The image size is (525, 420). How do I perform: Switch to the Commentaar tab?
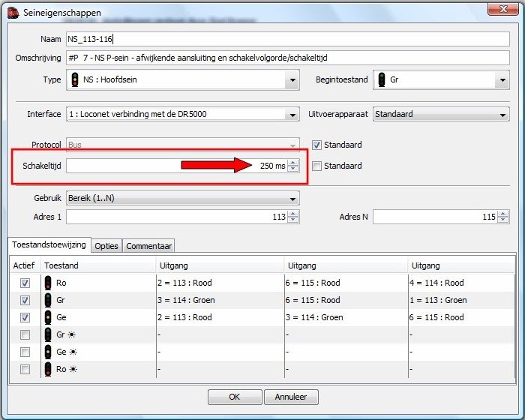tap(148, 246)
